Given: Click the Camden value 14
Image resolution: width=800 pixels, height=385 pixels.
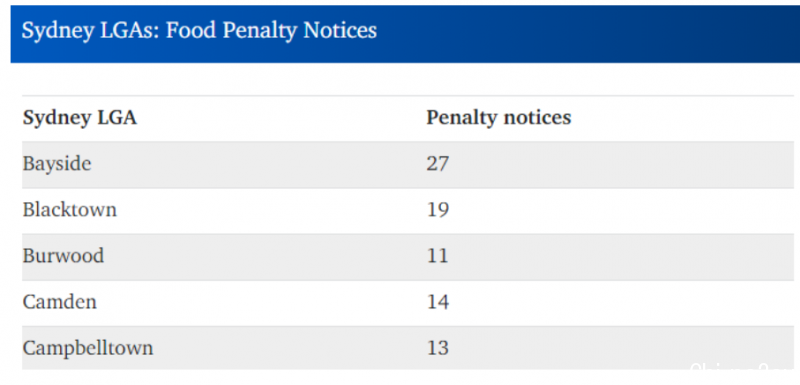Looking at the screenshot, I should pyautogui.click(x=438, y=302).
